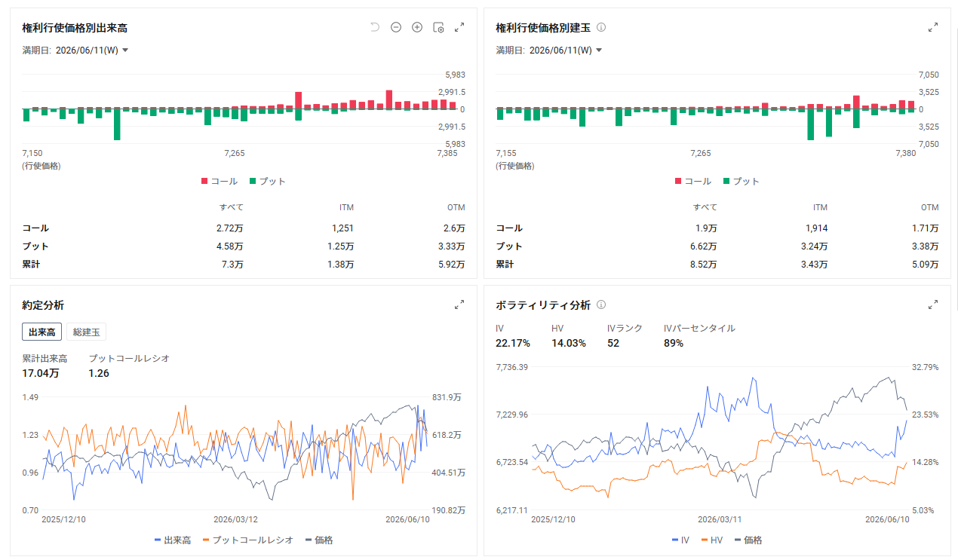
Task: Click 累計出来高 value 17.04万
Action: [x=41, y=372]
